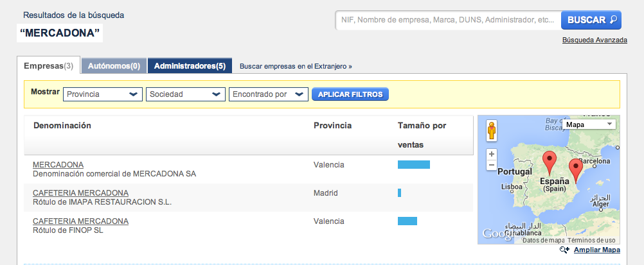Click the Google logo on the map
The image size is (644, 265).
pyautogui.click(x=498, y=235)
